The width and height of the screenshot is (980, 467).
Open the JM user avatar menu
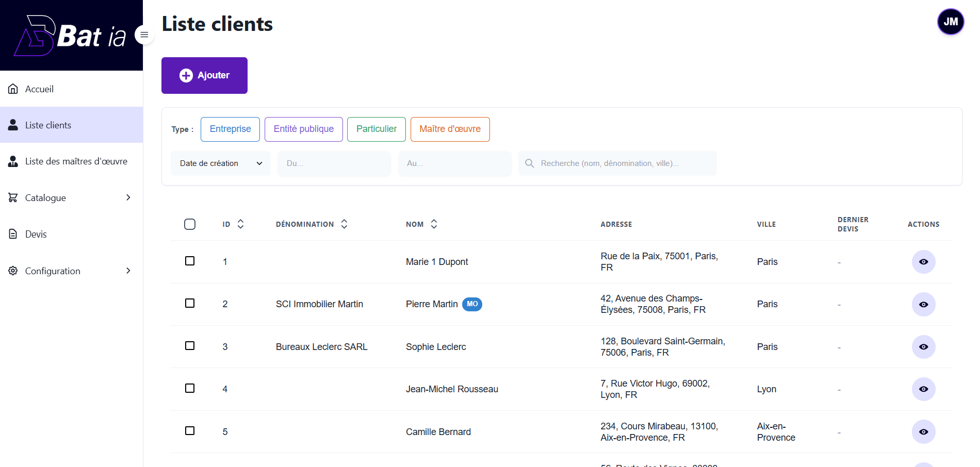[950, 22]
